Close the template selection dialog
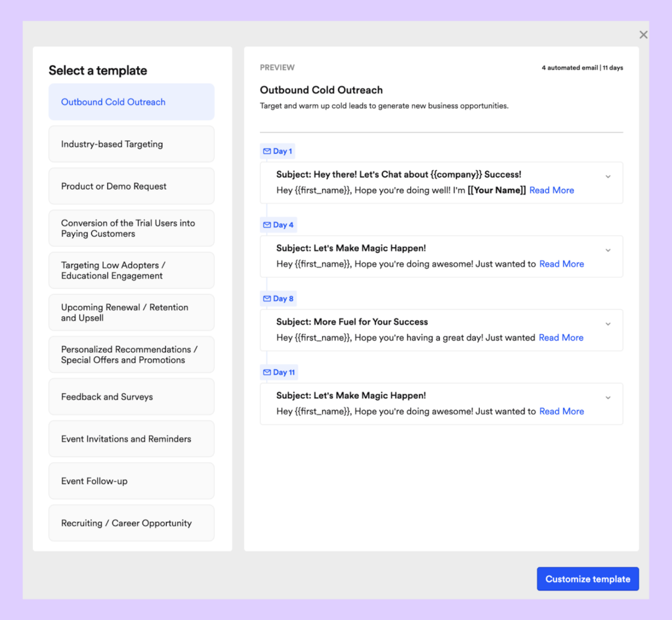Viewport: 672px width, 620px height. [x=643, y=35]
